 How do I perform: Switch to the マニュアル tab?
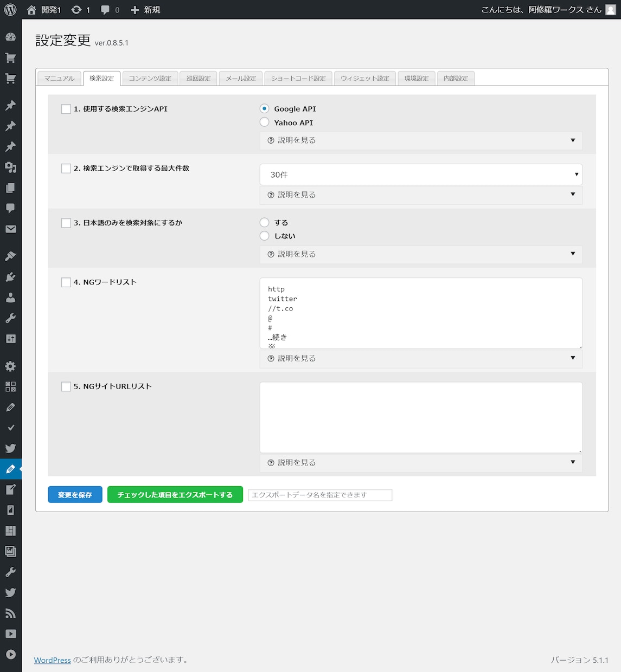point(60,78)
